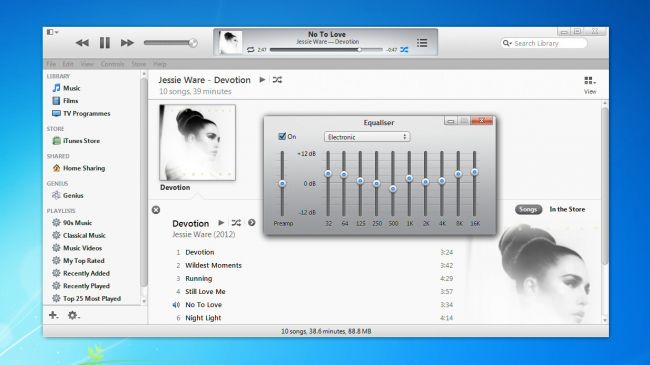The height and width of the screenshot is (365, 650).
Task: Click the 8K equaliser slider
Action: pos(458,174)
